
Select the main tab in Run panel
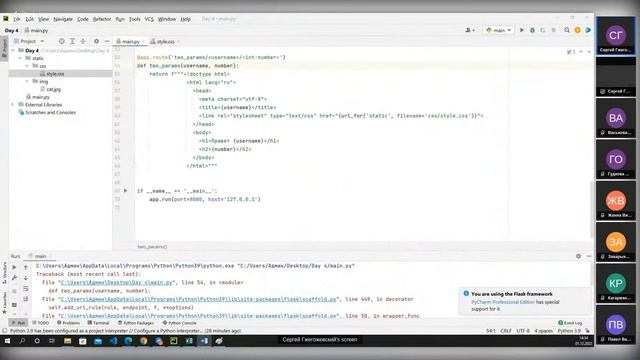pyautogui.click(x=40, y=256)
